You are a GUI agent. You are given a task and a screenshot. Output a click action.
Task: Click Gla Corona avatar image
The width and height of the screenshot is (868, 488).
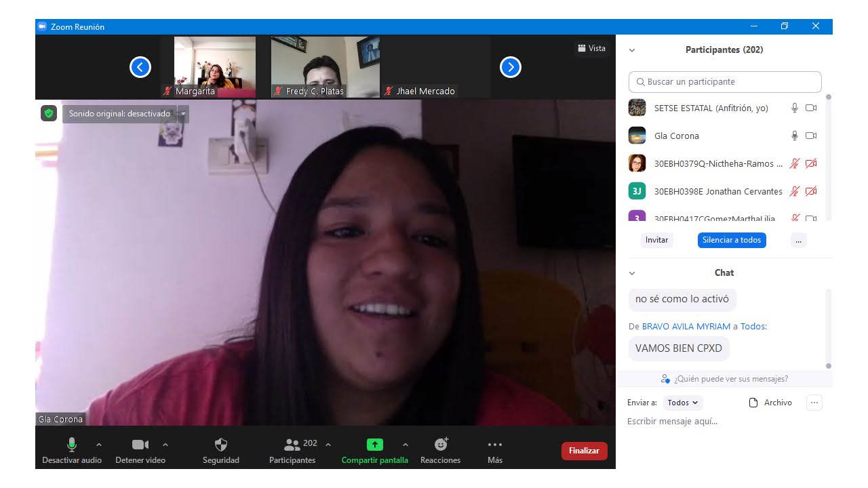pyautogui.click(x=637, y=136)
